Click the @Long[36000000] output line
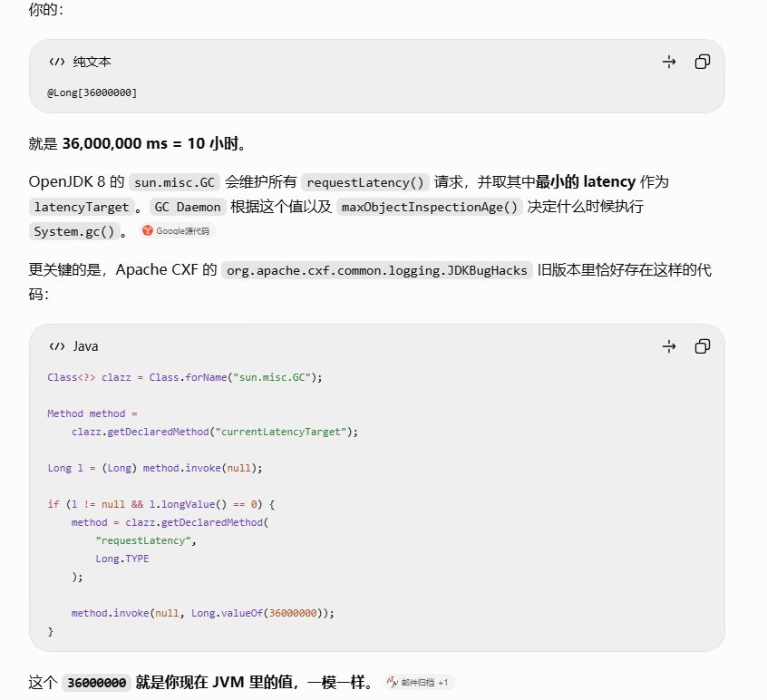Image resolution: width=767 pixels, height=700 pixels. pyautogui.click(x=92, y=92)
